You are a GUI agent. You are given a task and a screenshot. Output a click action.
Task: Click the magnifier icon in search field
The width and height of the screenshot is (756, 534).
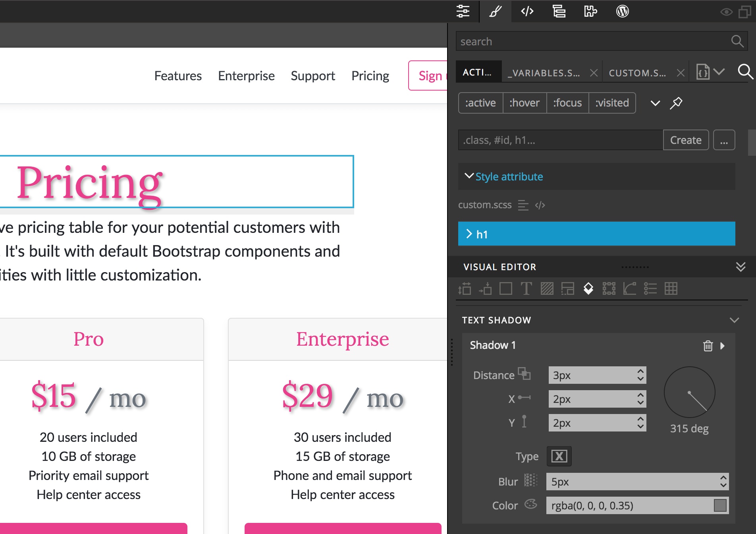click(737, 41)
